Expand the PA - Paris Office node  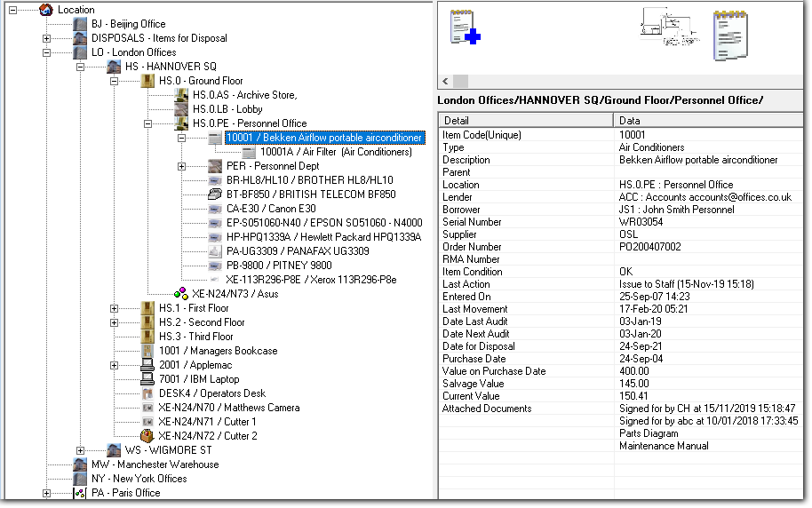(x=46, y=493)
